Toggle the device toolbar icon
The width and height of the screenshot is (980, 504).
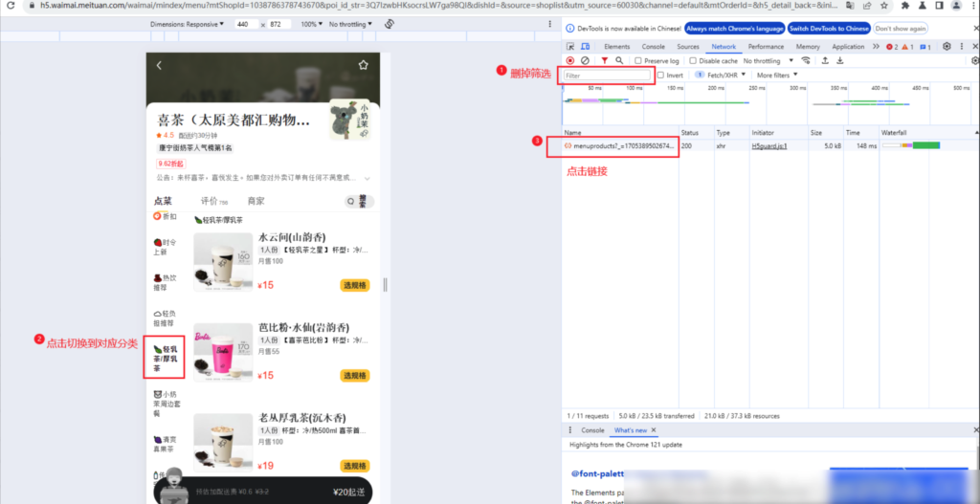(x=585, y=46)
